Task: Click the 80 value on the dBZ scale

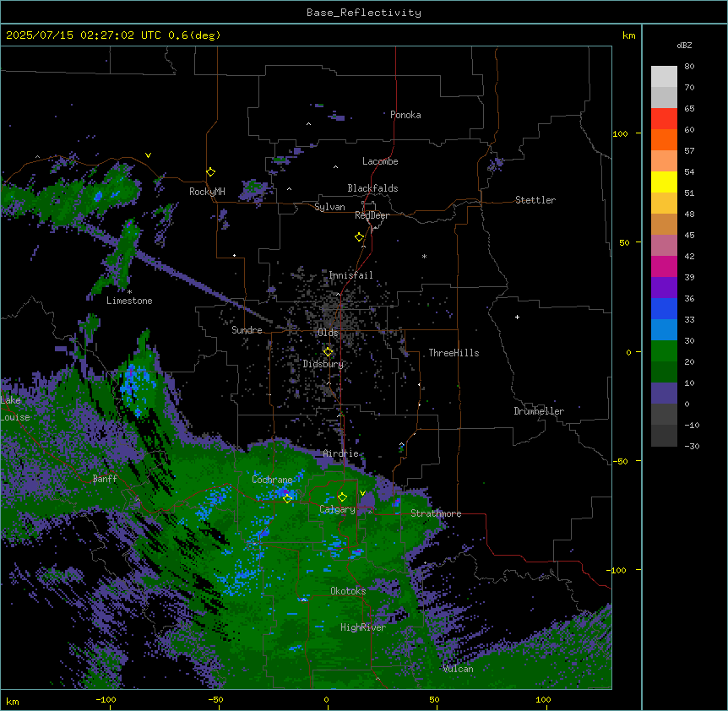Action: (x=689, y=67)
